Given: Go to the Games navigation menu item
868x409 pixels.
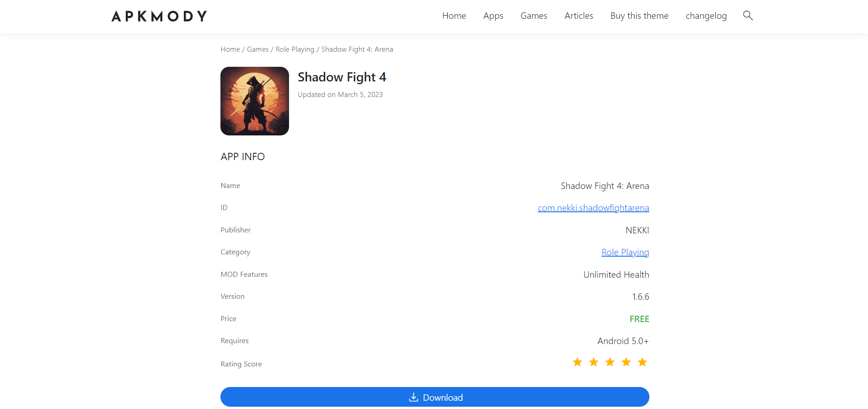Looking at the screenshot, I should pyautogui.click(x=534, y=16).
